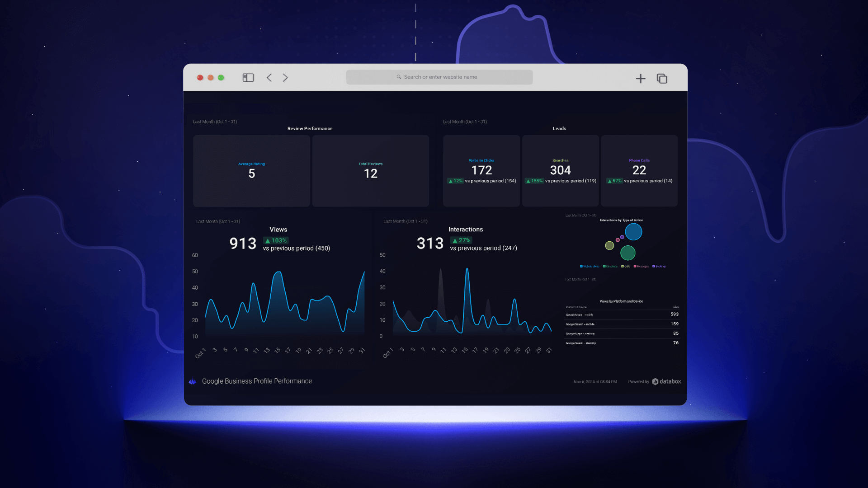The width and height of the screenshot is (868, 488).
Task: Select the small purple bubble in Interactions chart
Action: [x=622, y=237]
